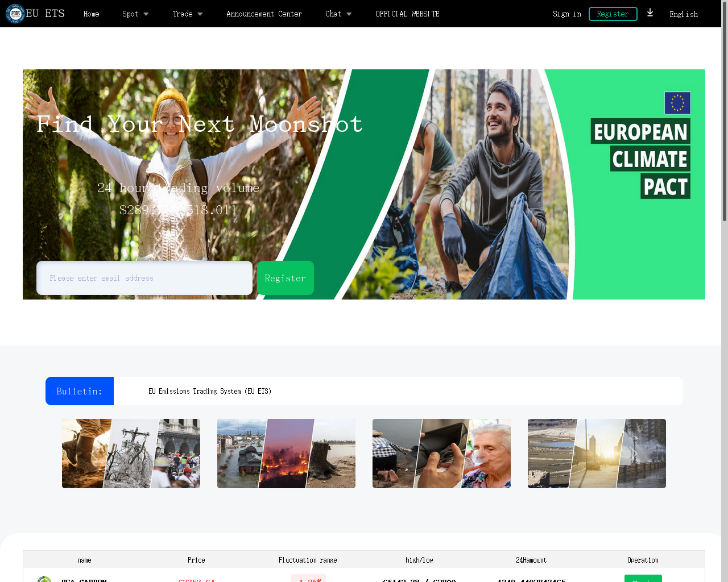Focus the email address input field
The width and height of the screenshot is (728, 582).
point(144,278)
